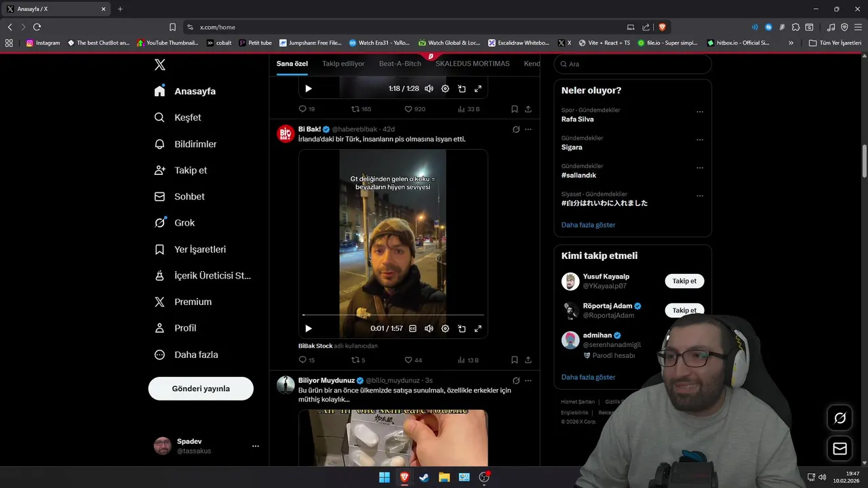Open more options on Biliyor Muydunuz post

tap(528, 380)
